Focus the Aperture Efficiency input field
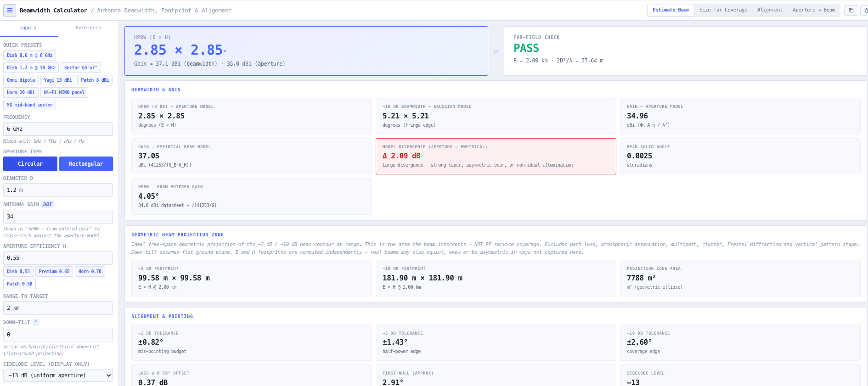Viewport: 868px width, 386px height. (58, 258)
